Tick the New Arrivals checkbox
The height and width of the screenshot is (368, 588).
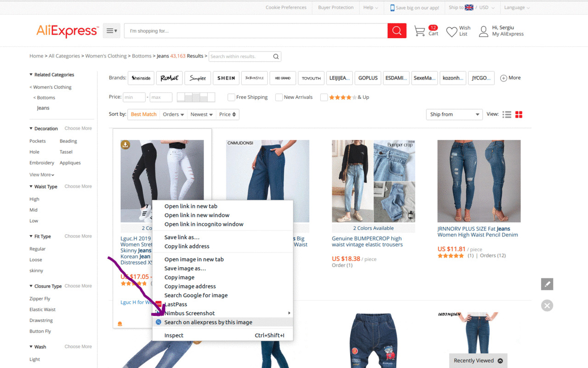(279, 97)
